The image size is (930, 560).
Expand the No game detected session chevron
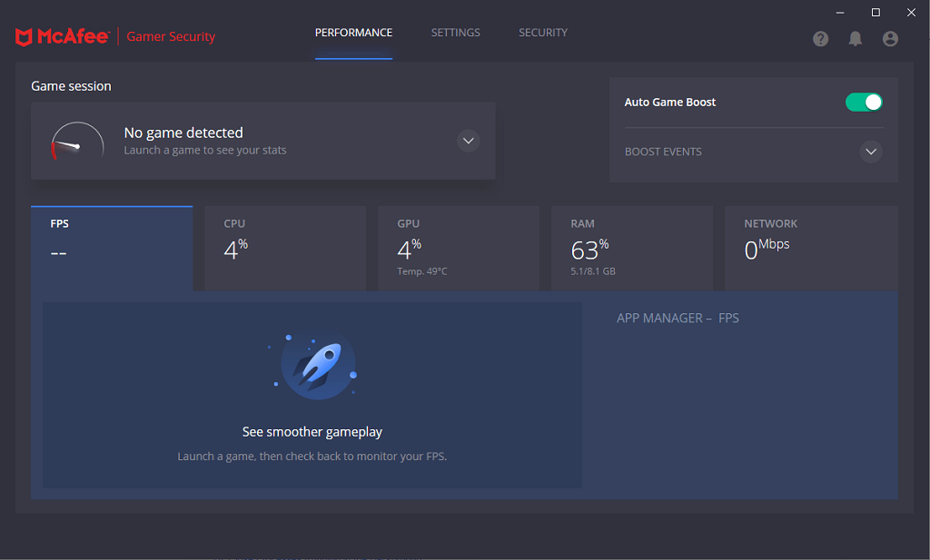pos(468,141)
